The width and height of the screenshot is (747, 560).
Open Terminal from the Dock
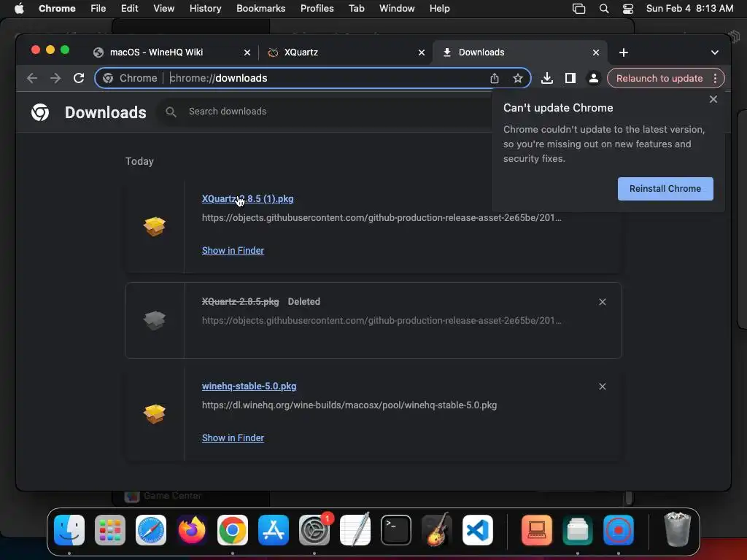[396, 530]
